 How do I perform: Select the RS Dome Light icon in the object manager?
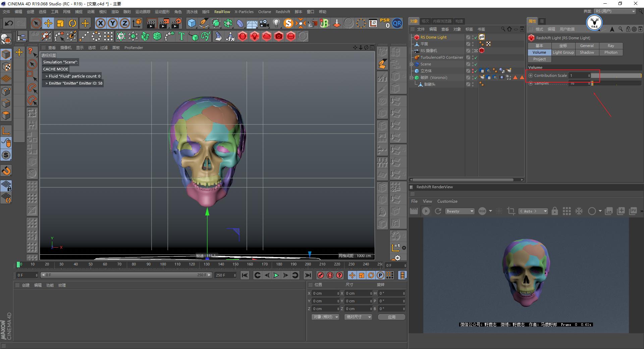(417, 38)
